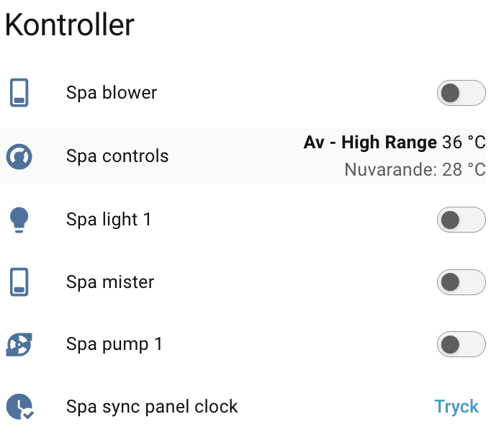
Task: Open Spa pump 1 entity label
Action: (114, 345)
